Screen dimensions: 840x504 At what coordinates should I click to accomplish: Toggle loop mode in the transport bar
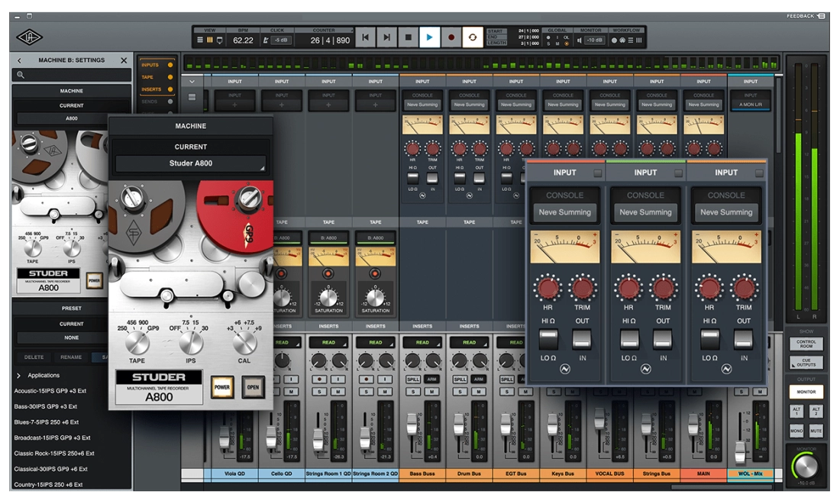point(473,37)
